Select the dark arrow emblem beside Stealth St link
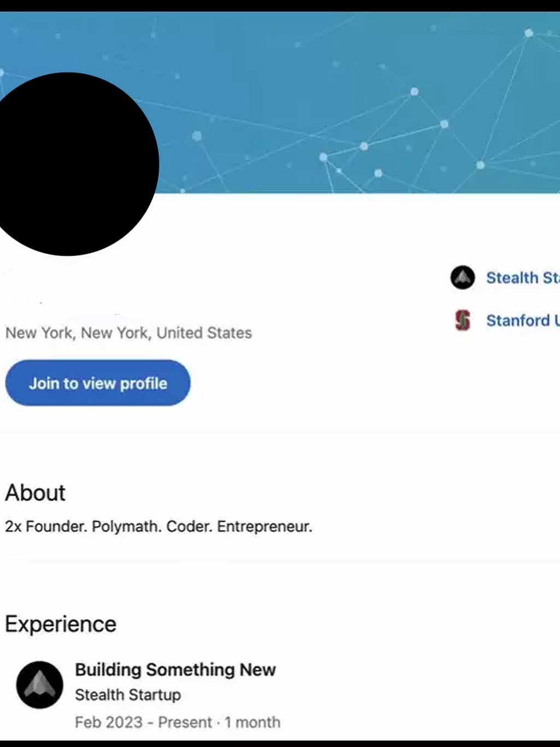The width and height of the screenshot is (560, 747). click(463, 277)
